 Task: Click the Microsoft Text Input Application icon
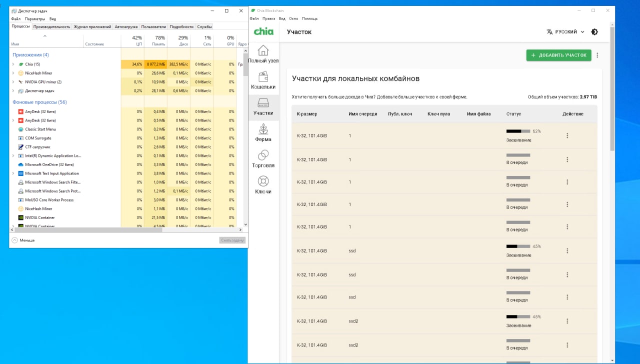pos(20,173)
